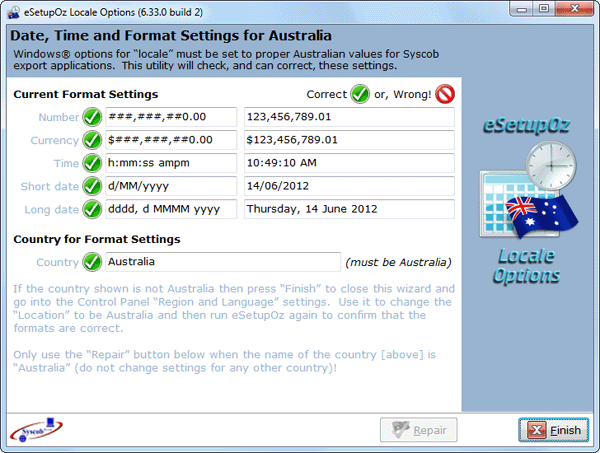This screenshot has height=453, width=600.
Task: Click the green check icon beside Long date
Action: 93,209
